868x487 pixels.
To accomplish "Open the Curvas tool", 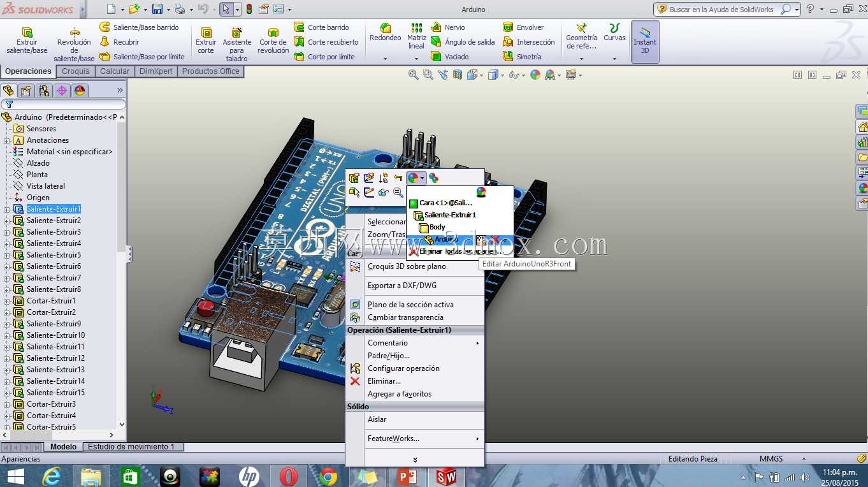I will [x=614, y=33].
